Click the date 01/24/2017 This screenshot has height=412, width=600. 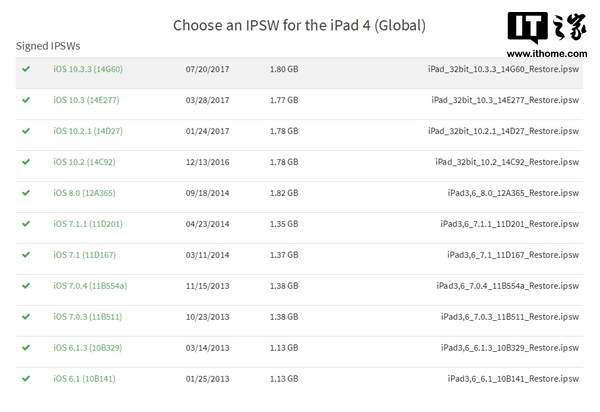click(207, 132)
